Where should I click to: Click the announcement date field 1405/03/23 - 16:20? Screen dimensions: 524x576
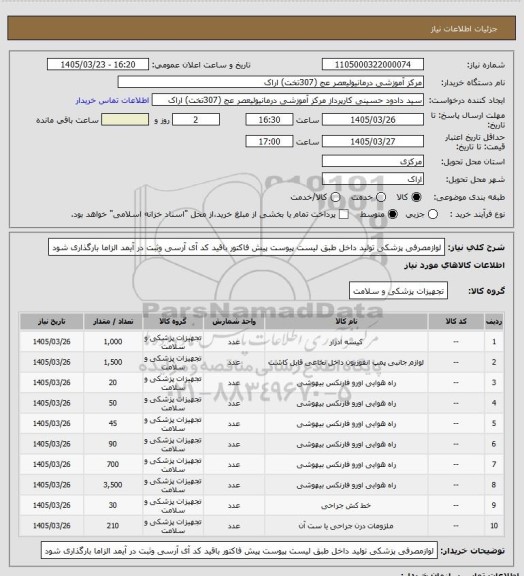[x=98, y=65]
